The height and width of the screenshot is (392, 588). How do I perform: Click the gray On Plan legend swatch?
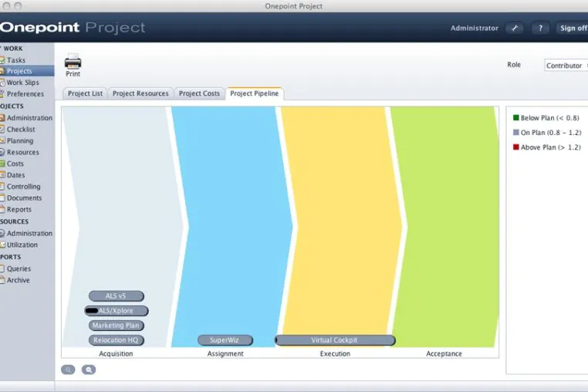(x=516, y=133)
